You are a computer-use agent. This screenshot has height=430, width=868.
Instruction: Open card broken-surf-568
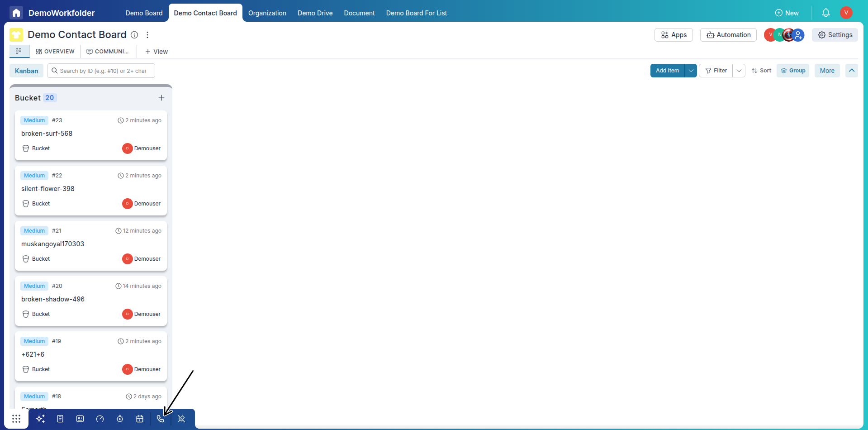tap(91, 135)
